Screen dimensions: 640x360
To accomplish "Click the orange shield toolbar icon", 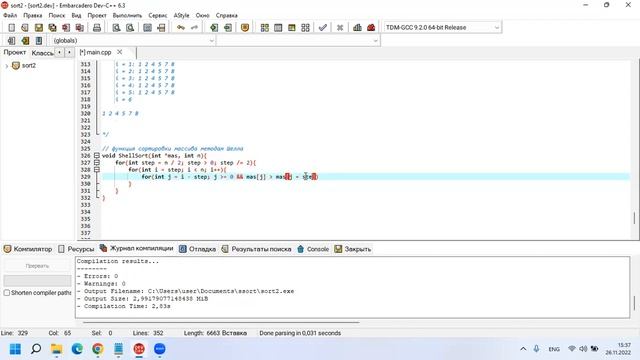I will [245, 27].
